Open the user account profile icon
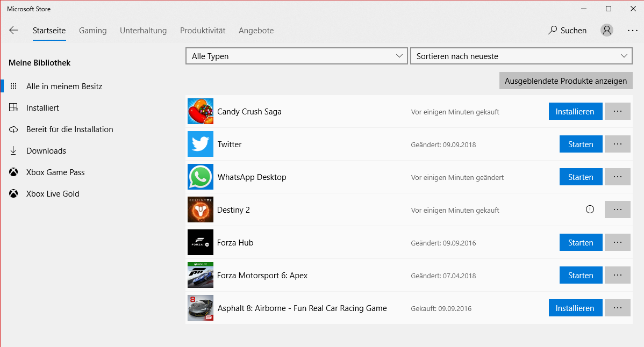Screen dimensions: 644x347 [606, 30]
